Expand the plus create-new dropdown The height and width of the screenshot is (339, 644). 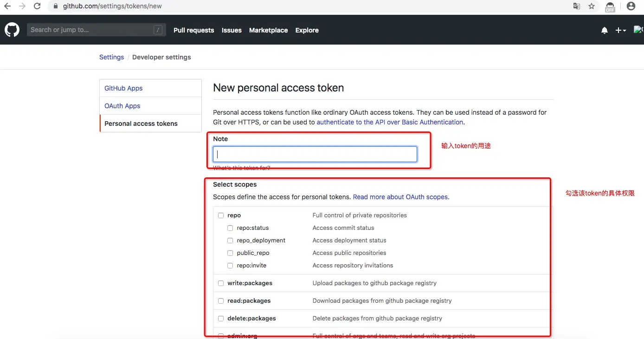pos(620,30)
